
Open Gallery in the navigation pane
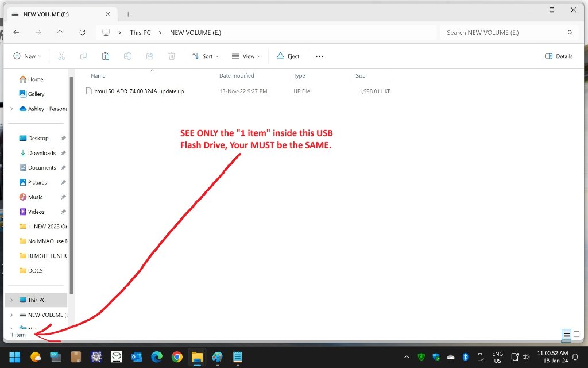coord(32,94)
